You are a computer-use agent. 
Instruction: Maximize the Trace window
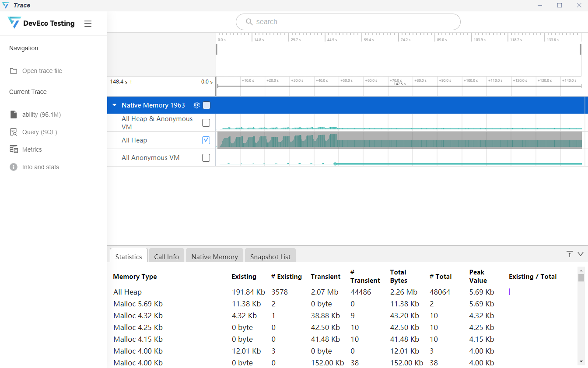click(x=560, y=5)
